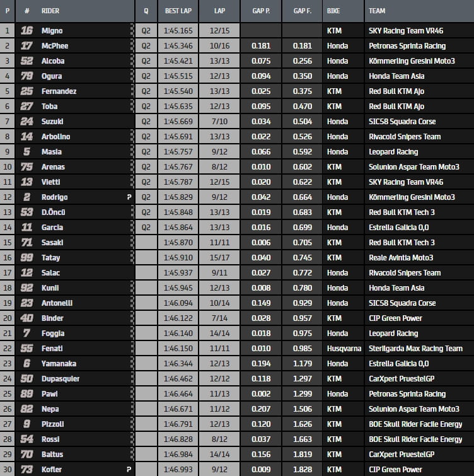Select the number 24 badge for Suzuki

point(27,121)
